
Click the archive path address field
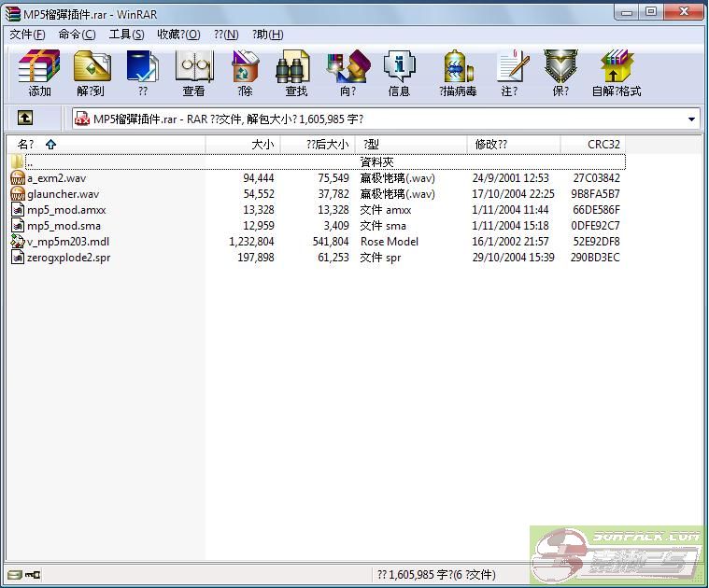pos(386,119)
